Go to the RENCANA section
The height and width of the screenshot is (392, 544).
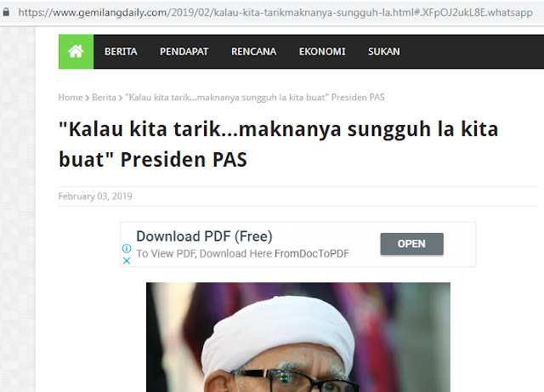[x=253, y=51]
